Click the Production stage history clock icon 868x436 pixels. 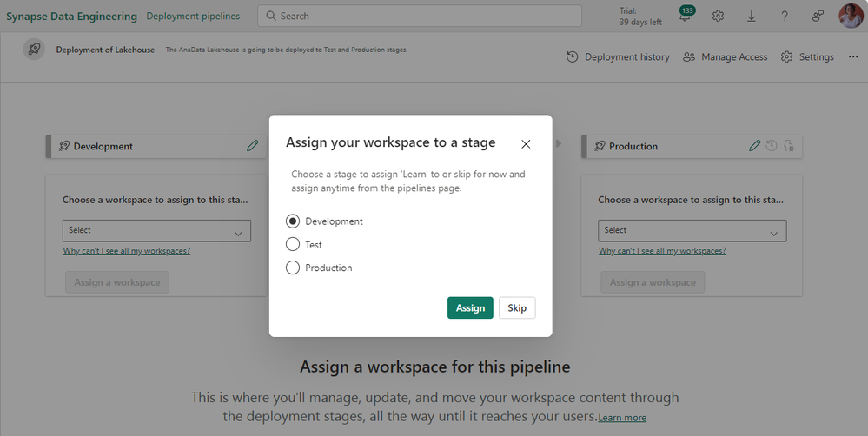pyautogui.click(x=772, y=146)
